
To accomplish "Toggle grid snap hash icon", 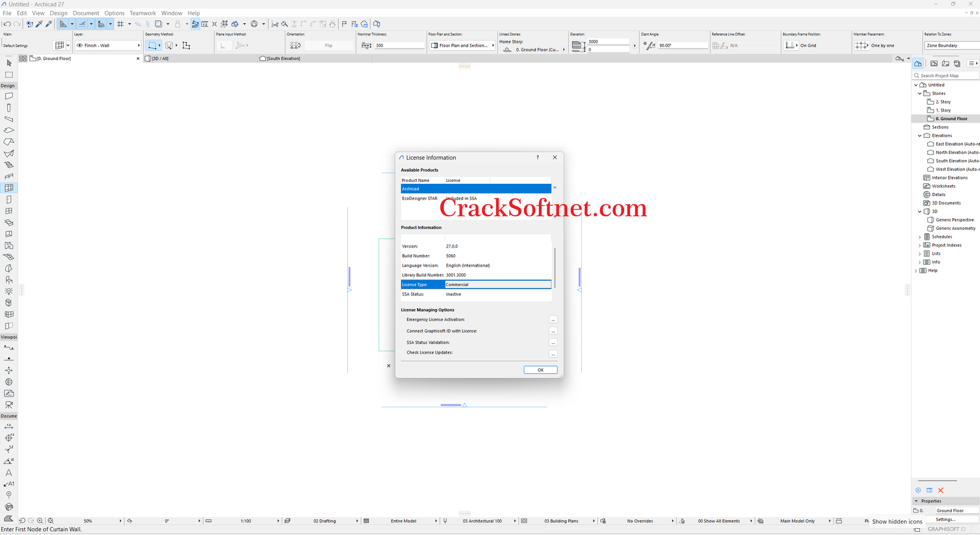I will click(x=121, y=24).
